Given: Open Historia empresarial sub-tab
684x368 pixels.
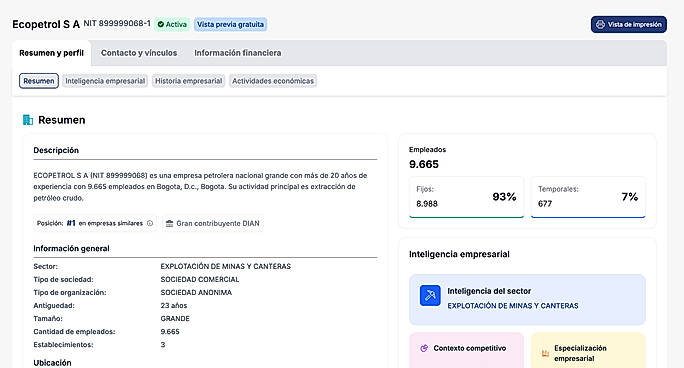Looking at the screenshot, I should pos(188,81).
